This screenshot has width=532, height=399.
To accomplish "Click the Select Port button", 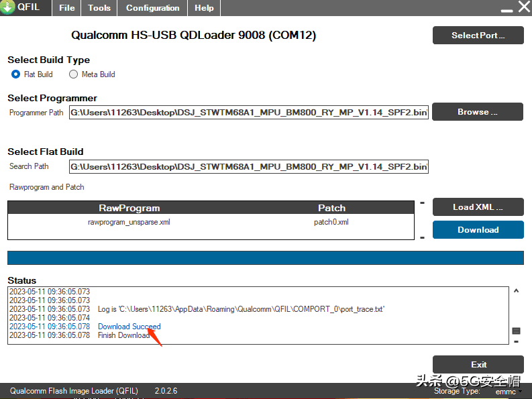I will (x=478, y=36).
